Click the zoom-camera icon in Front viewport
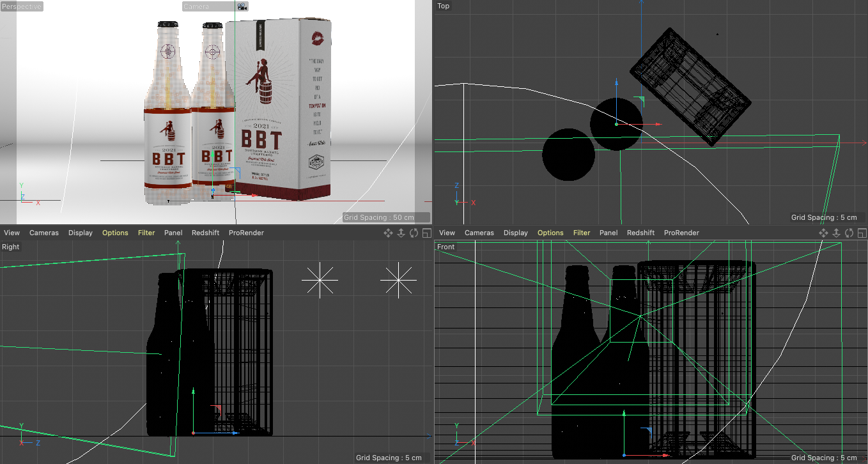Screen dimensions: 868x464 click(837, 233)
